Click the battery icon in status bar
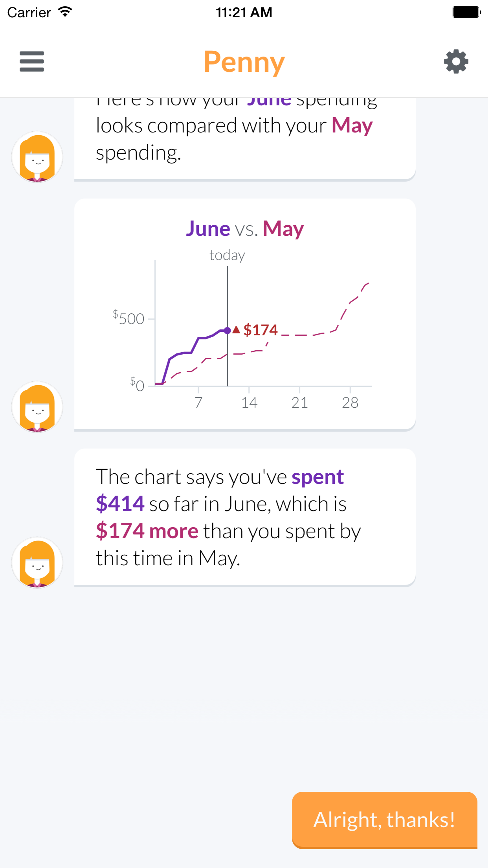488x868 pixels. click(466, 12)
